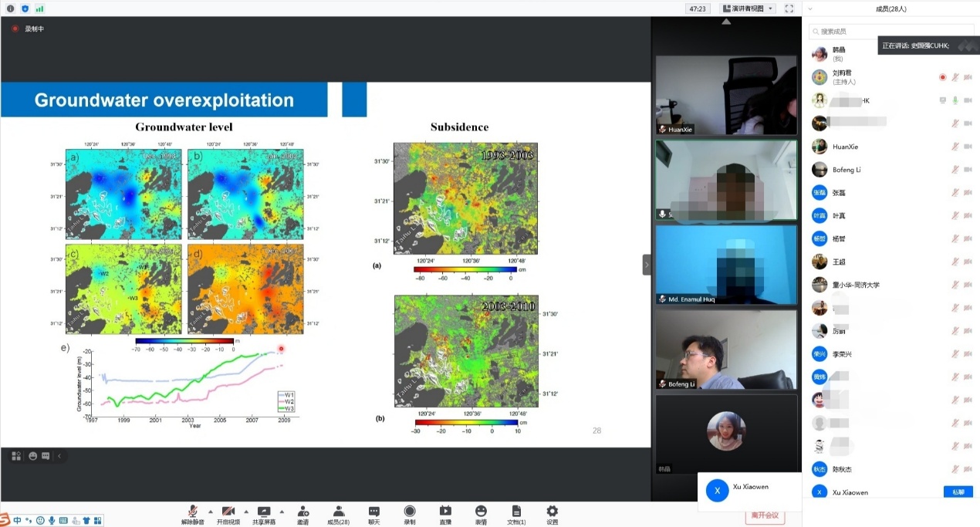980x527 pixels.
Task: Collapse the video strip with side arrow
Action: 647,265
